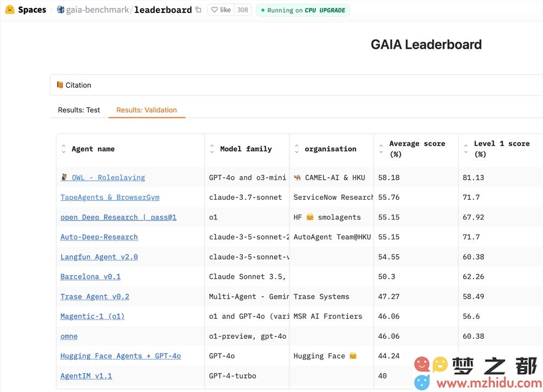Screen dimensions: 543x392
Task: Select the 44.24 average score cell
Action: point(416,356)
